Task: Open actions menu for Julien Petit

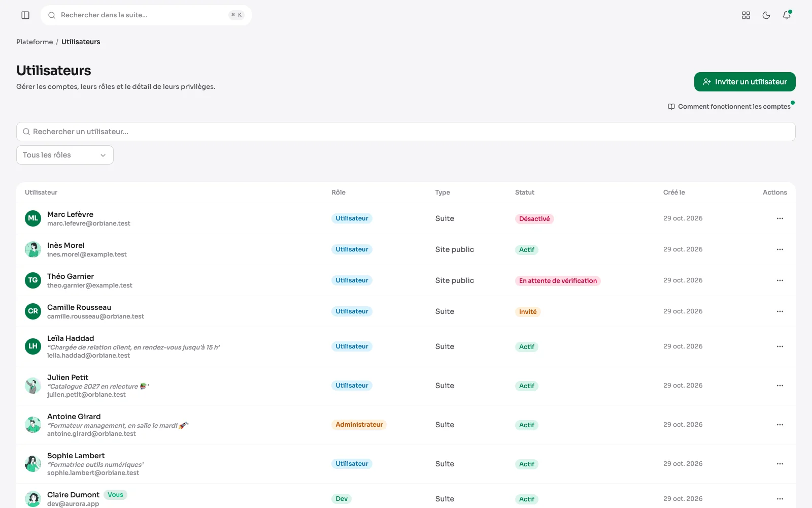Action: point(780,386)
